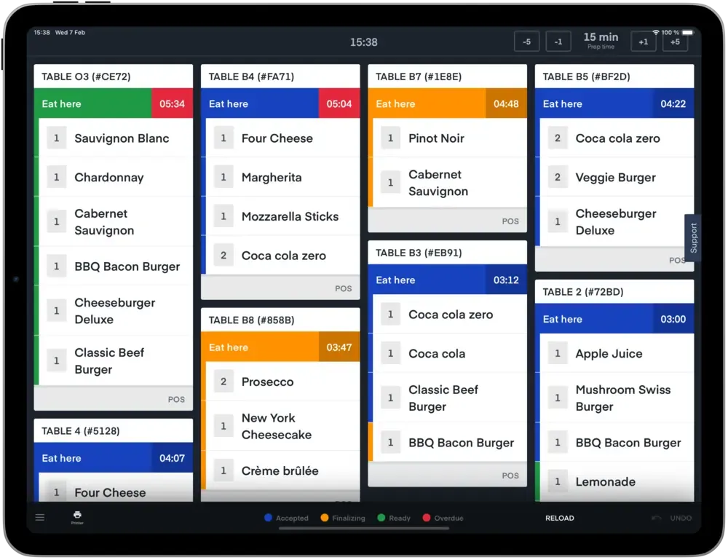Click the Printer icon in the bottom bar
Viewport: 728px width, 560px height.
click(77, 516)
